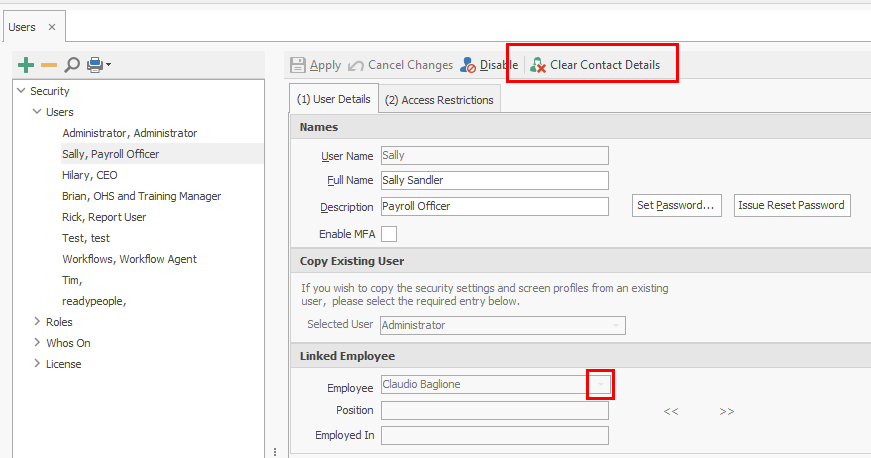Open the Selected User dropdown
This screenshot has width=871, height=458.
[x=616, y=325]
